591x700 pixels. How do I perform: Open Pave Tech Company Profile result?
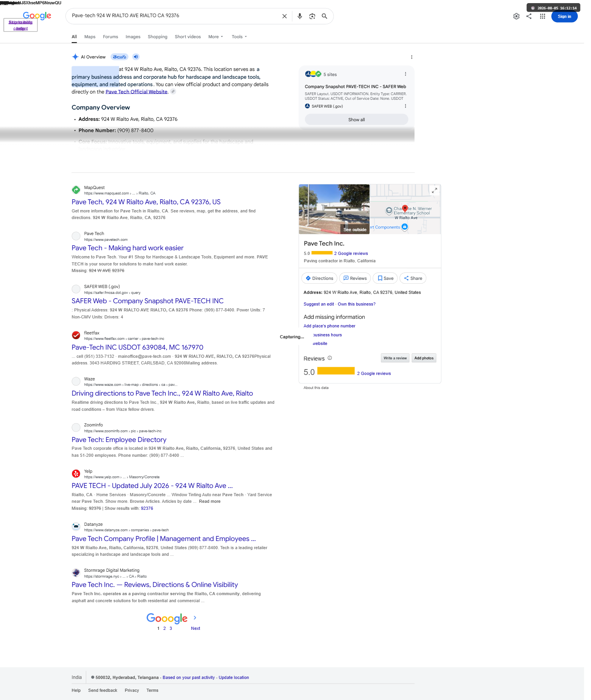164,539
